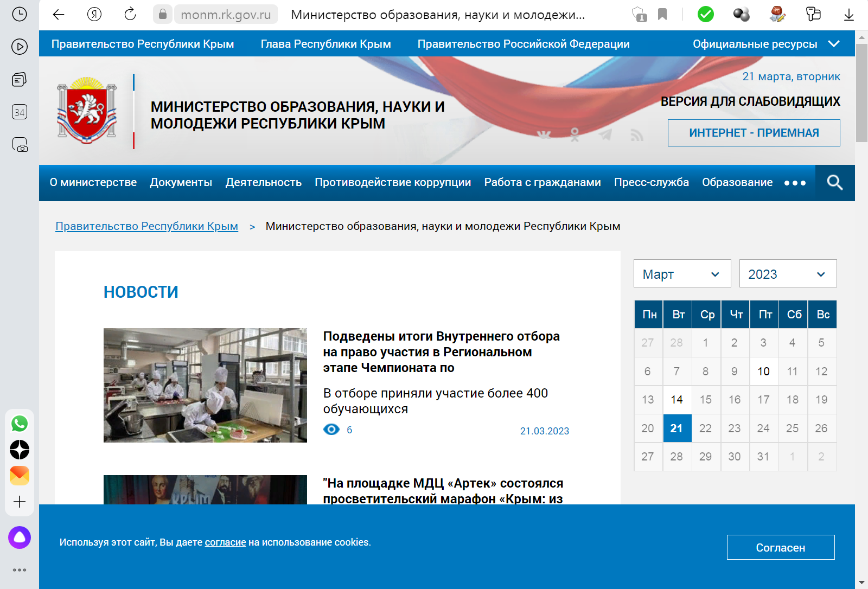Click the ИНТЕРНЕТ - ПРИЕМНАЯ button
Screen dimensions: 868x589
pyautogui.click(x=754, y=133)
